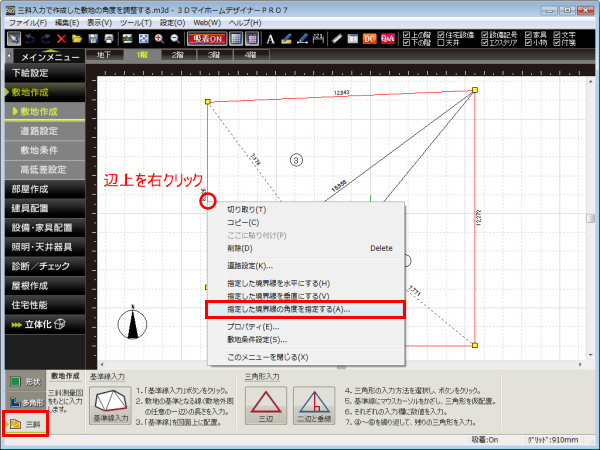Image resolution: width=600 pixels, height=450 pixels.
Task: Open the Q&A help icon
Action: (388, 38)
